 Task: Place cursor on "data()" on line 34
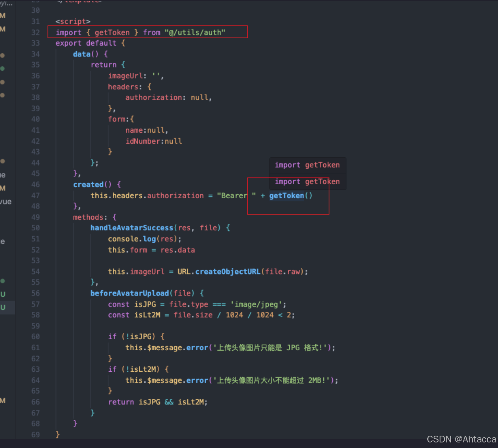[x=86, y=54]
